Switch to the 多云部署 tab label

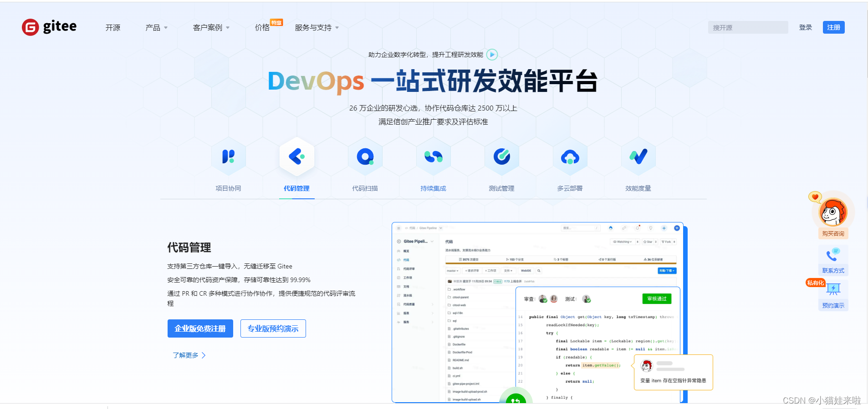(x=570, y=188)
